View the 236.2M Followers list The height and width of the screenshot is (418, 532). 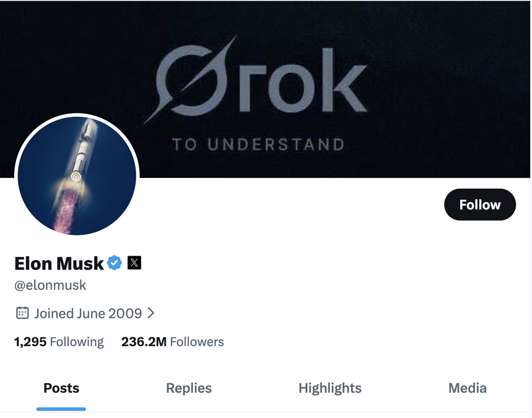(x=173, y=342)
